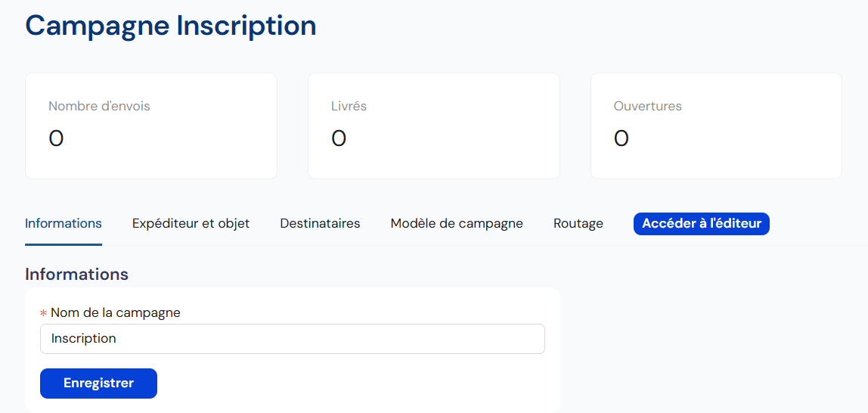Image resolution: width=868 pixels, height=413 pixels.
Task: Select the Livrés statistics card
Action: tap(433, 126)
